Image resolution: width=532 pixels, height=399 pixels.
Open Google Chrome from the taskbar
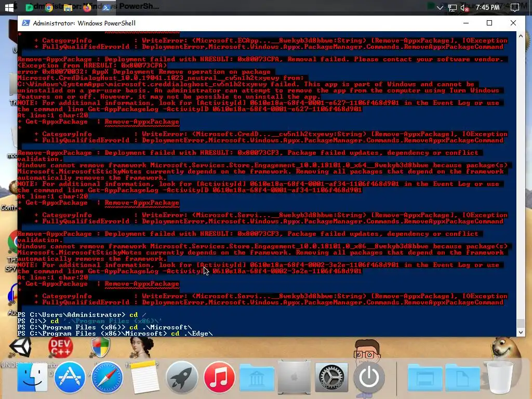[x=49, y=7]
